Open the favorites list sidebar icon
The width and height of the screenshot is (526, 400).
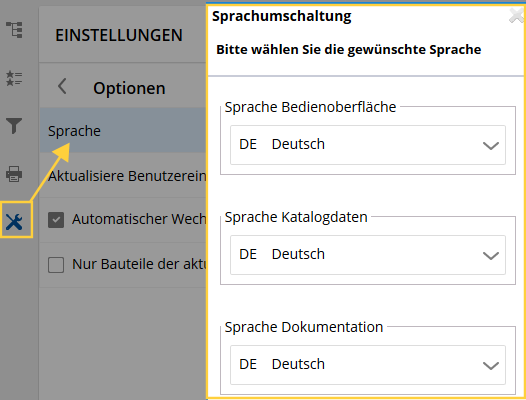14,78
